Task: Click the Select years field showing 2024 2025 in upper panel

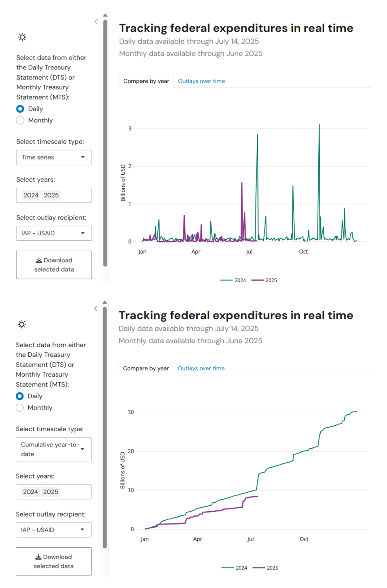Action: tap(54, 195)
